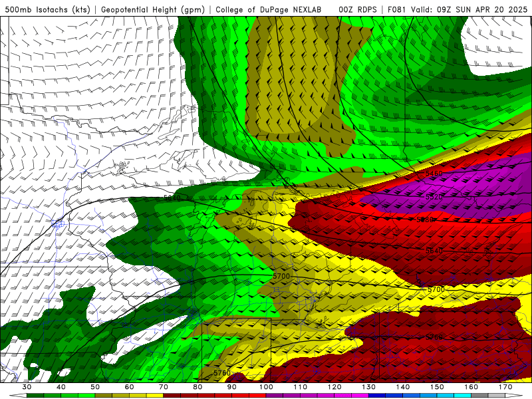Click the color bar tick label 170
The image size is (532, 399).
coord(505,387)
